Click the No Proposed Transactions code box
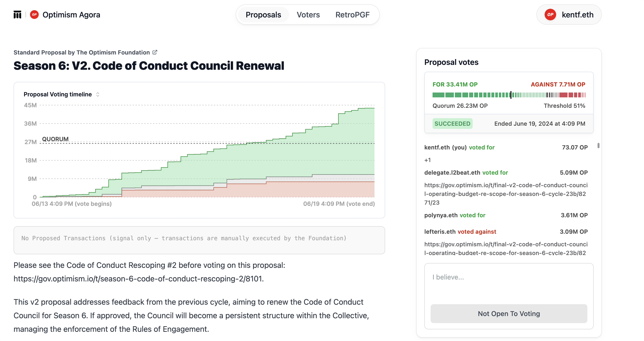Image resolution: width=644 pixels, height=341 pixels. pos(199,240)
